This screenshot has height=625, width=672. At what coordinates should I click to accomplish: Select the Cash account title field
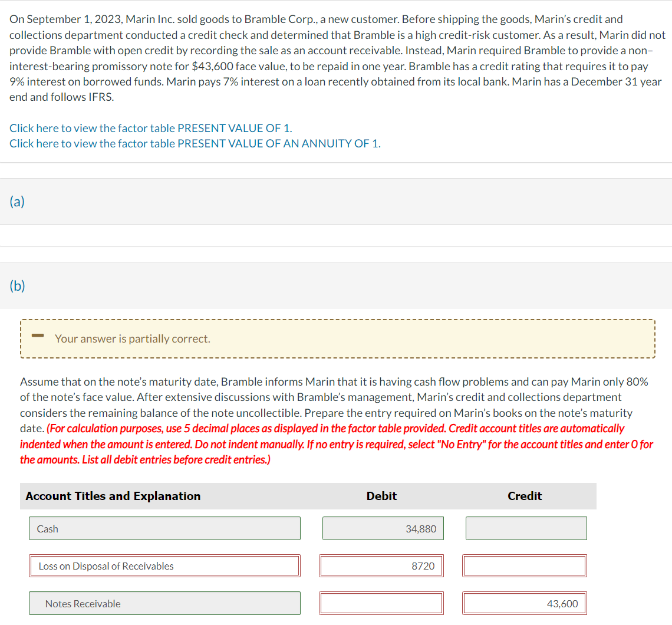point(164,528)
